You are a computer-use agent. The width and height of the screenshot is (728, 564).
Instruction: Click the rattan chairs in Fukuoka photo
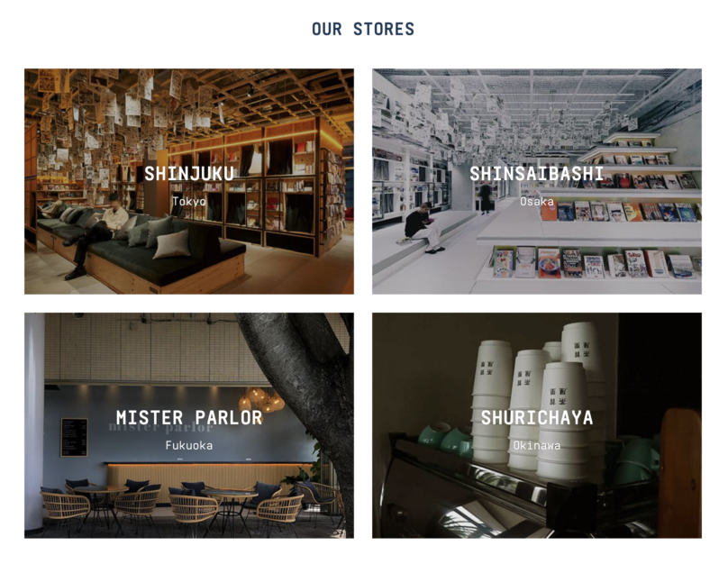click(x=186, y=506)
